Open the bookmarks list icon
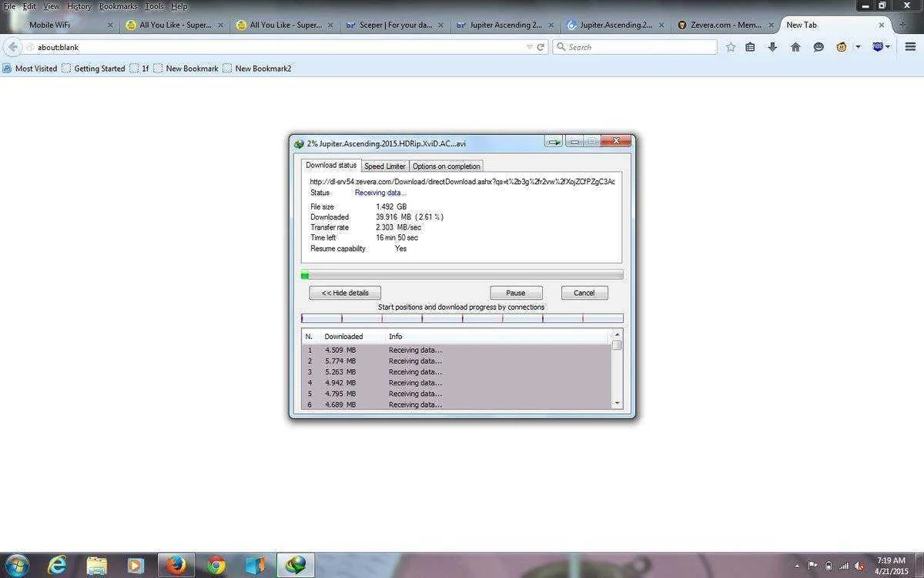This screenshot has width=924, height=578. (750, 47)
